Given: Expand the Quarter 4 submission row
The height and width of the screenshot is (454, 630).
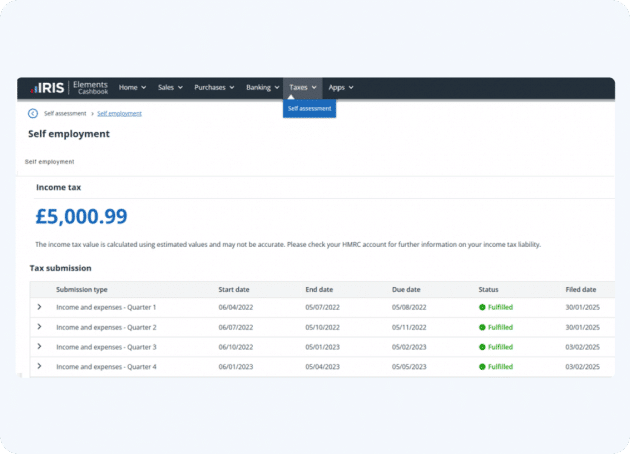Looking at the screenshot, I should tap(39, 366).
